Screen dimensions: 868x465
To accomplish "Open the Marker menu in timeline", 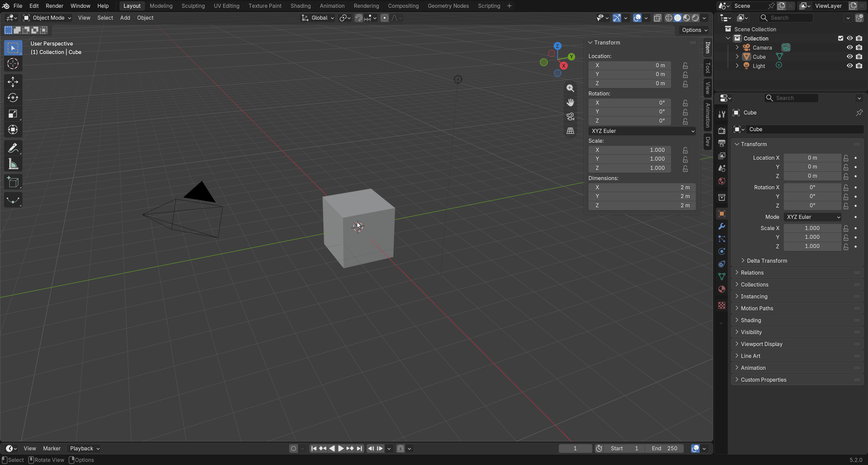I will pos(52,448).
